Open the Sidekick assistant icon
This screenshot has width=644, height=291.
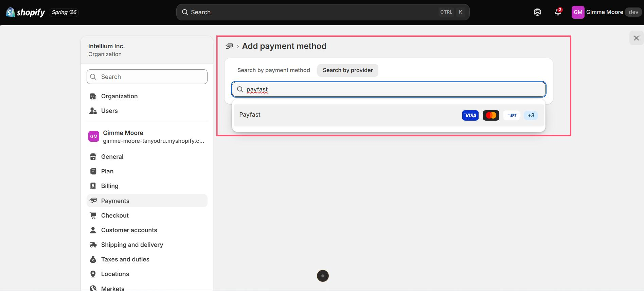click(x=537, y=12)
